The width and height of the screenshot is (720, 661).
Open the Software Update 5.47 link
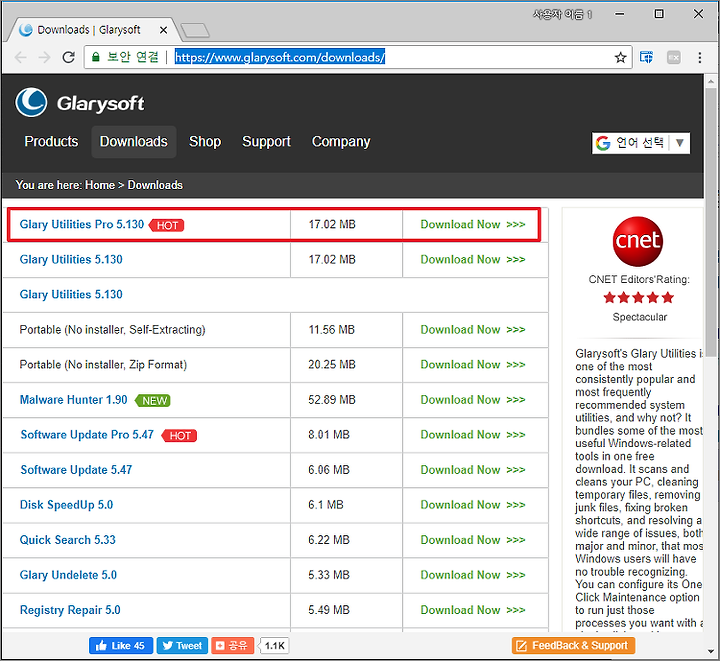point(76,470)
